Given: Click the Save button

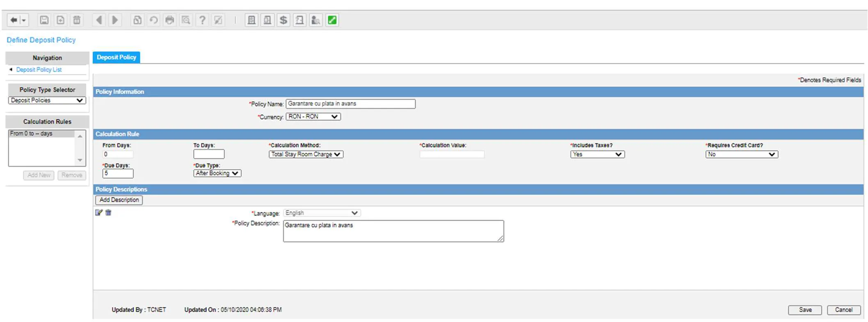Looking at the screenshot, I should pyautogui.click(x=805, y=310).
